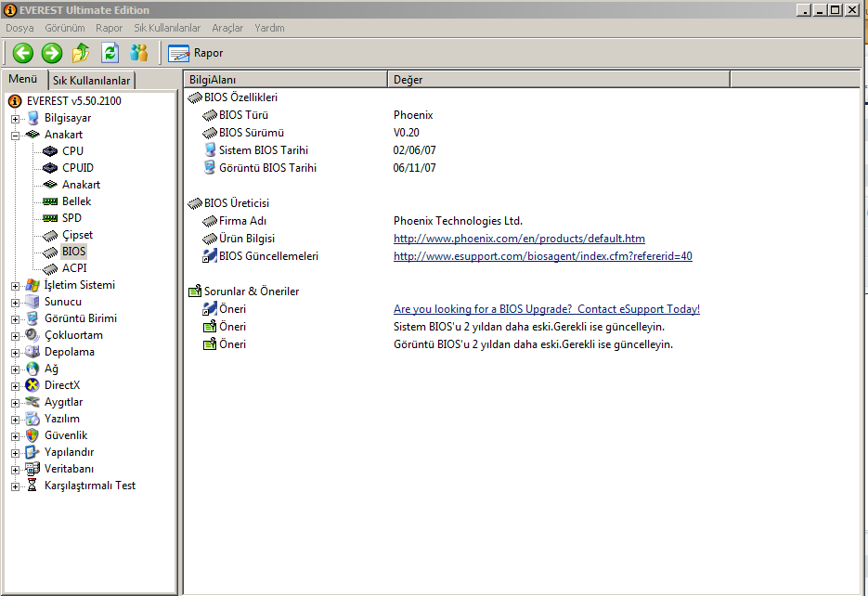
Task: Open the esupport biosagent update link
Action: tap(542, 256)
